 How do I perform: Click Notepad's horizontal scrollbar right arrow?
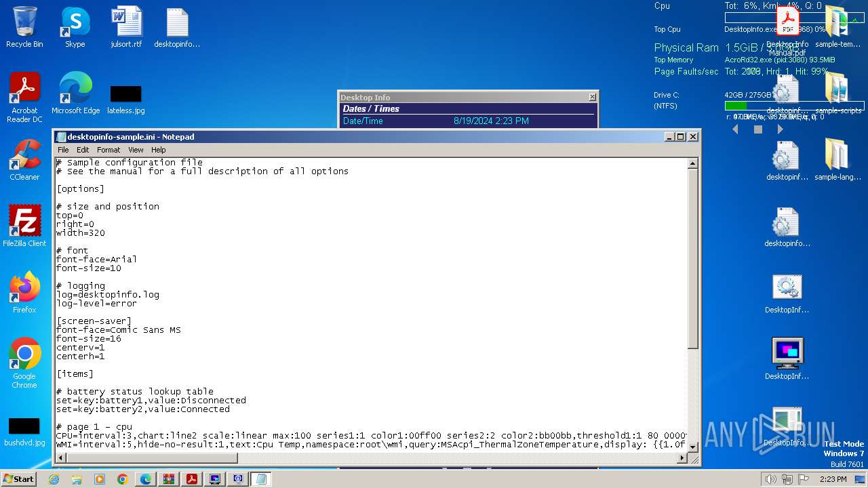pos(682,458)
